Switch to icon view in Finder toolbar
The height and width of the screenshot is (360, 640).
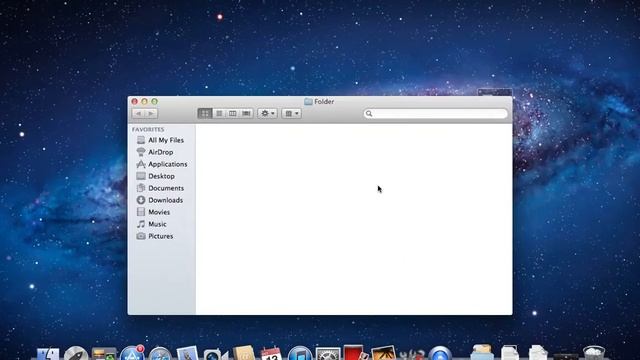205,113
